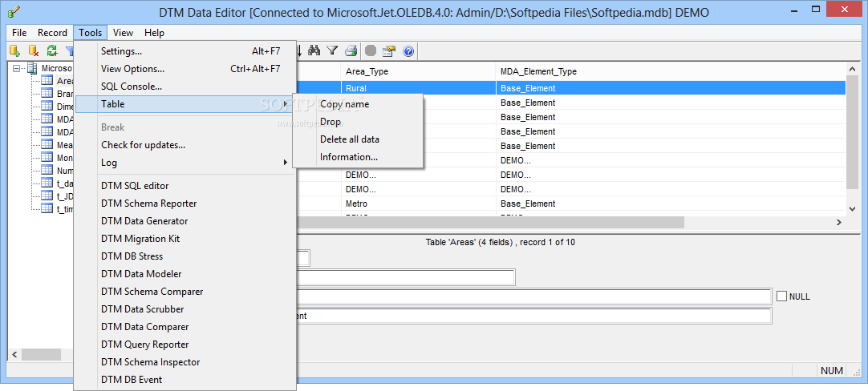This screenshot has height=391, width=868.
Task: Click the table icon beside the 'Area' tree entry
Action: [x=47, y=81]
